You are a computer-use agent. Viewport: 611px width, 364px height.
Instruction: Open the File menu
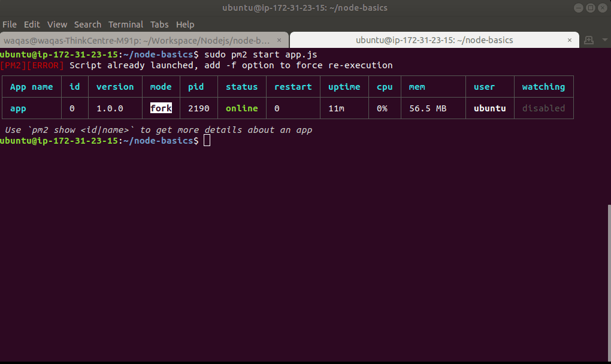[10, 25]
